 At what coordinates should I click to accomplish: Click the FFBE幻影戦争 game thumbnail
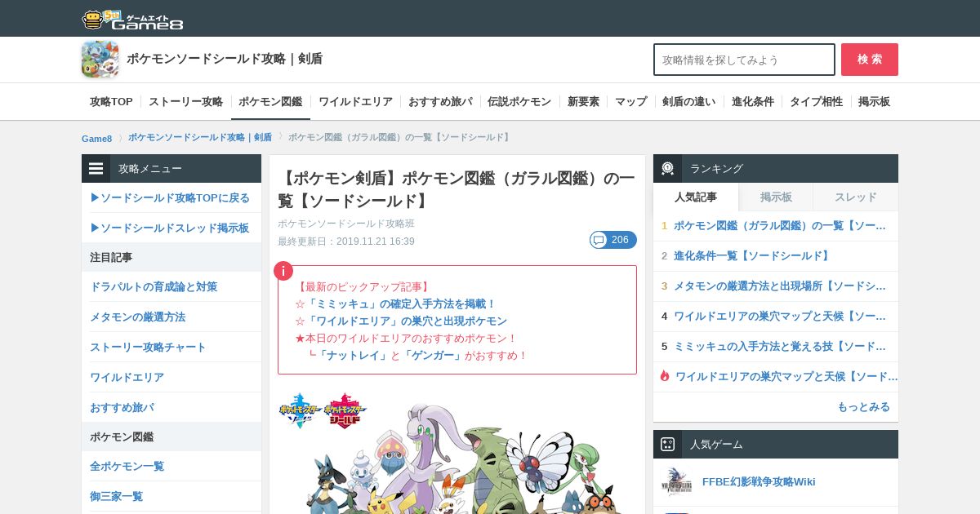pyautogui.click(x=677, y=482)
